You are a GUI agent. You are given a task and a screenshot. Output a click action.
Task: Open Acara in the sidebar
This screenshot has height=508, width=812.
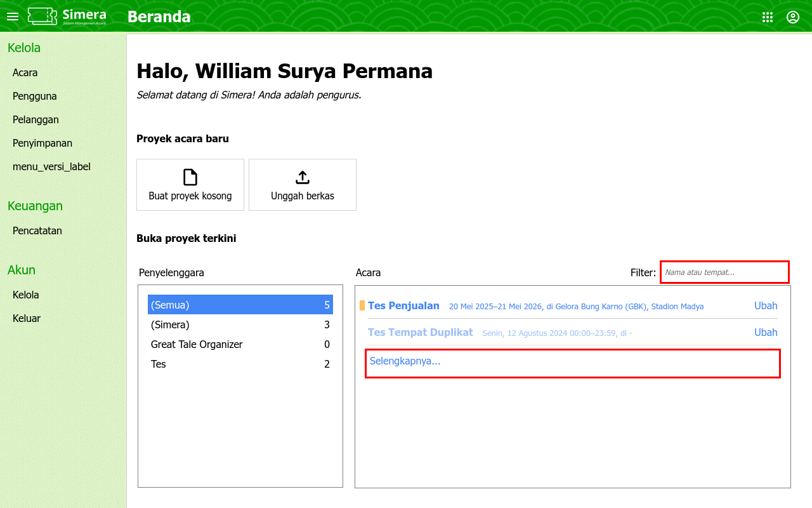(x=25, y=72)
